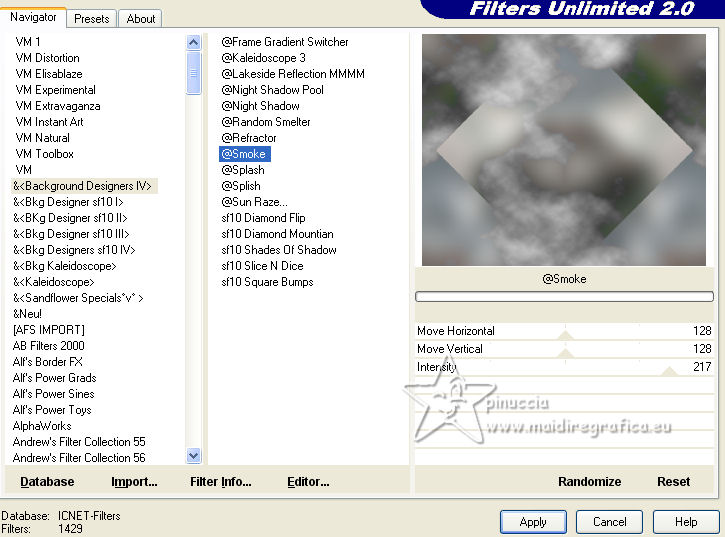Choose sf10 Slice N Dice filter
The width and height of the screenshot is (725, 537).
point(263,266)
